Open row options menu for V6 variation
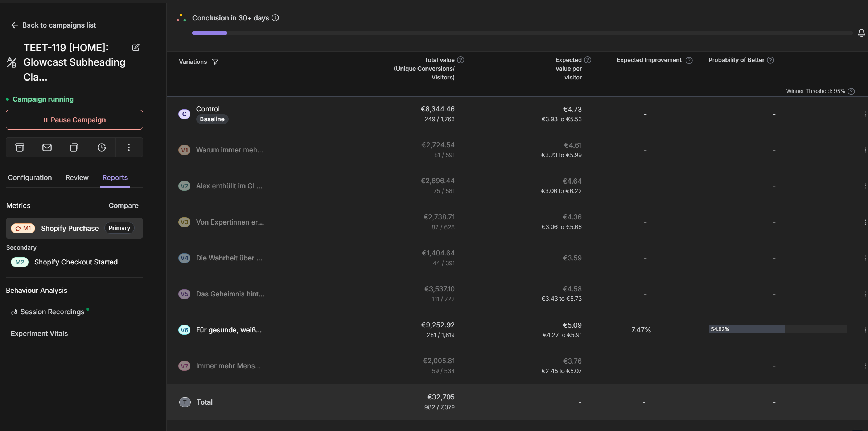The width and height of the screenshot is (868, 431). [865, 330]
